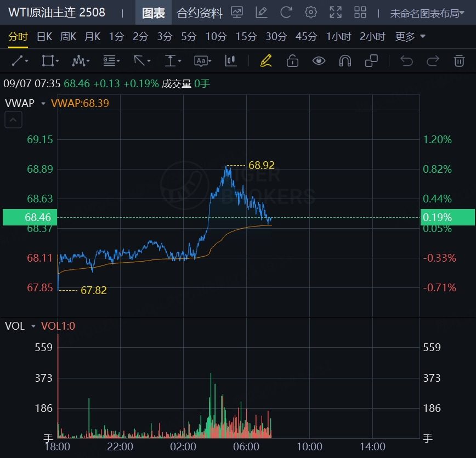Expand the 更多 timeframe dropdown
This screenshot has height=458, width=476.
pos(410,37)
